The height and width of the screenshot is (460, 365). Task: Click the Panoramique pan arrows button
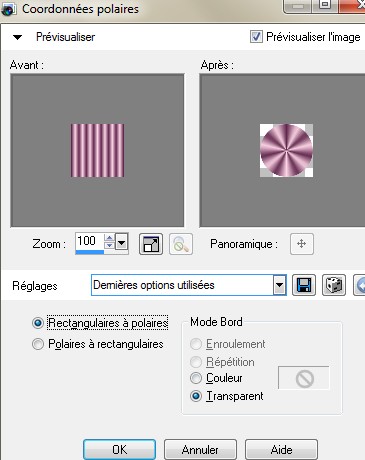click(x=302, y=244)
